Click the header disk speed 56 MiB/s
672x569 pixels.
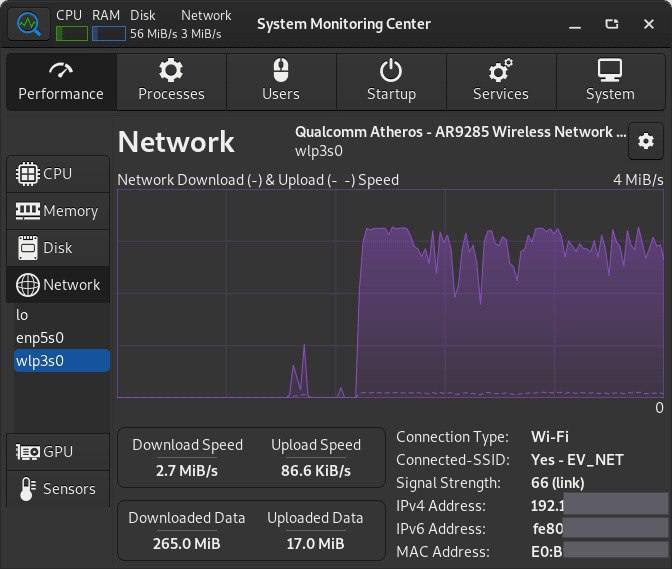(x=153, y=34)
